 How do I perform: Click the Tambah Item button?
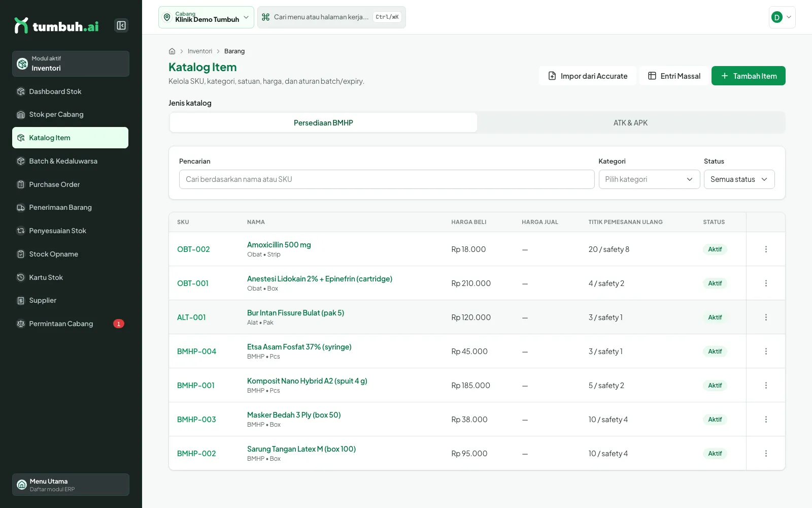point(749,76)
